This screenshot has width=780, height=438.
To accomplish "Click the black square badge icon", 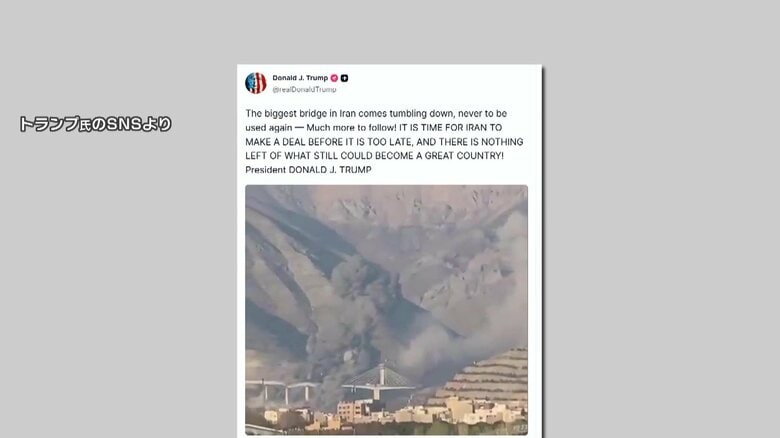I will [344, 78].
